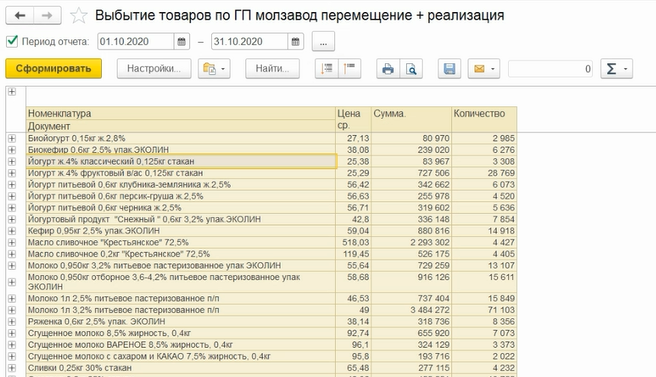Click Сформировать to generate the report
Screen dimensions: 656x377
click(x=54, y=68)
